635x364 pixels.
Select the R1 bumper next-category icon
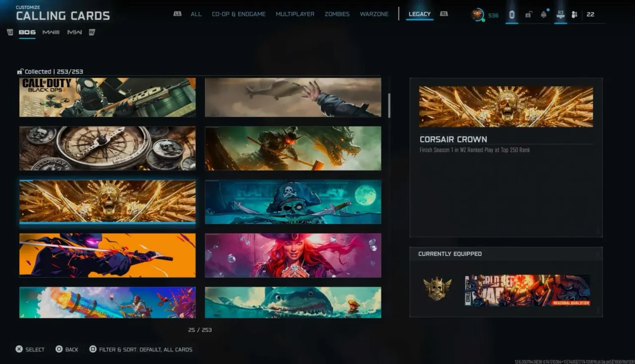click(444, 14)
